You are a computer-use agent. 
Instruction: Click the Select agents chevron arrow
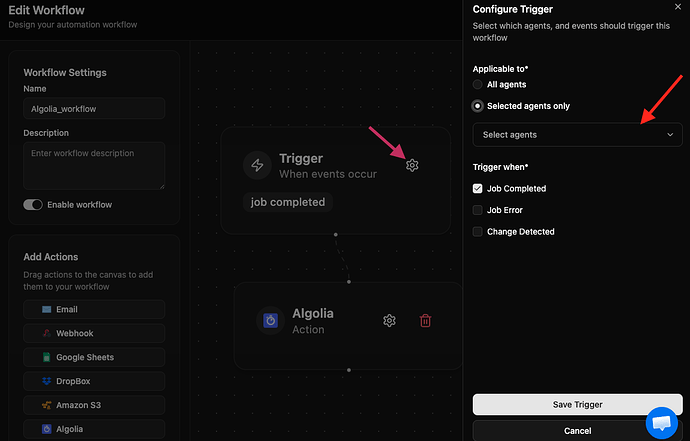(x=670, y=135)
